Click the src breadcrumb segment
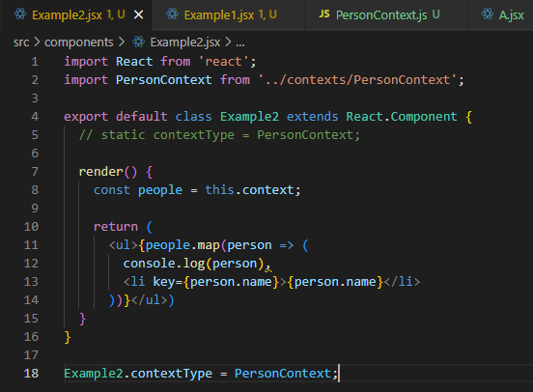Image resolution: width=533 pixels, height=392 pixels. 21,42
